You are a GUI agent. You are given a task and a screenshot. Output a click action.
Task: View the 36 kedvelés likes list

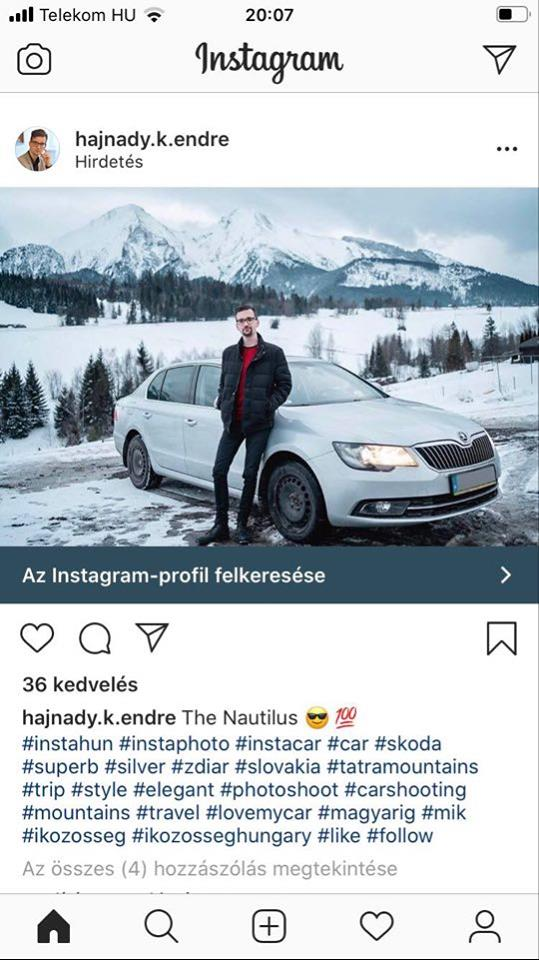[x=80, y=684]
